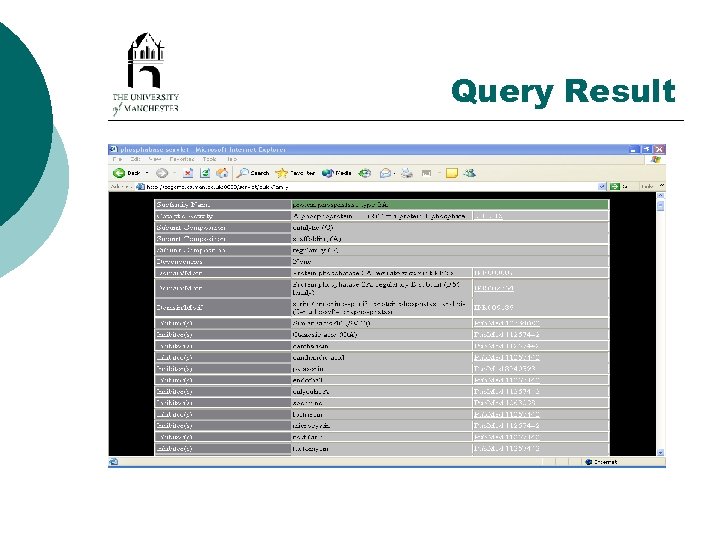Open the Media globe toolbar button
This screenshot has height=540, width=720.
coord(337,173)
